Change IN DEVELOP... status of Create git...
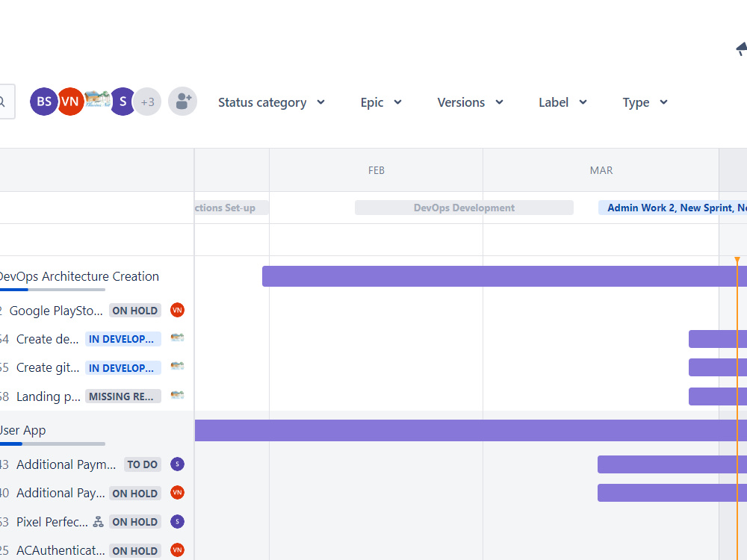The height and width of the screenshot is (560, 747). coord(123,367)
